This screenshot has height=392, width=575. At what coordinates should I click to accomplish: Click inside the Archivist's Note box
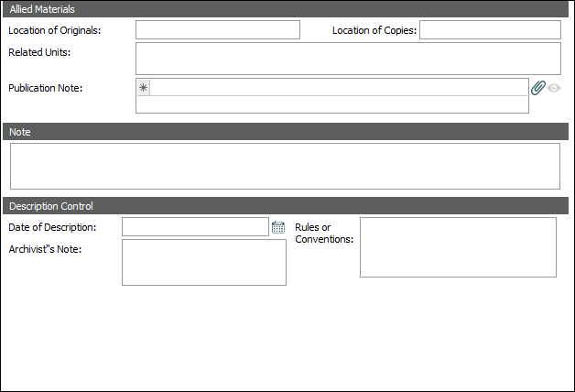(x=204, y=263)
